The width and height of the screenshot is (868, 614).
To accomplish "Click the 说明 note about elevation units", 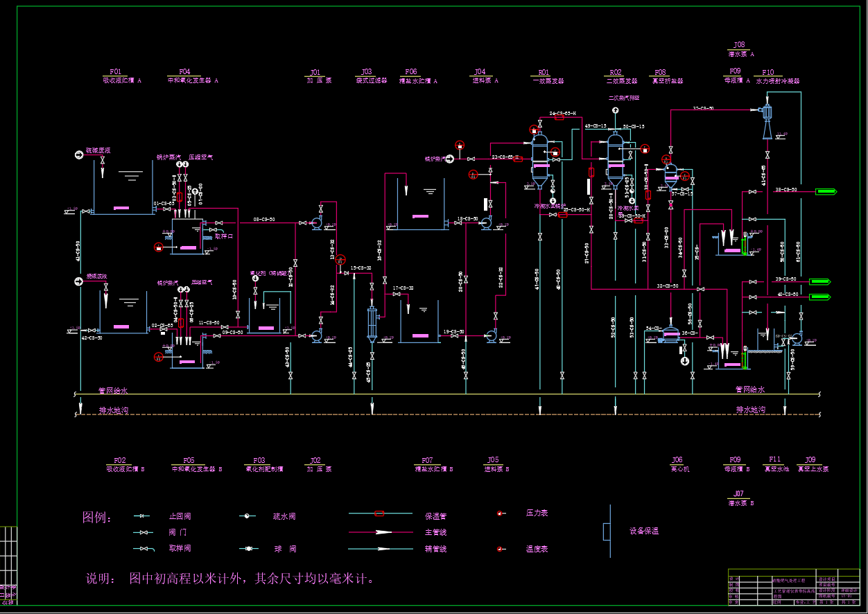I will point(232,578).
